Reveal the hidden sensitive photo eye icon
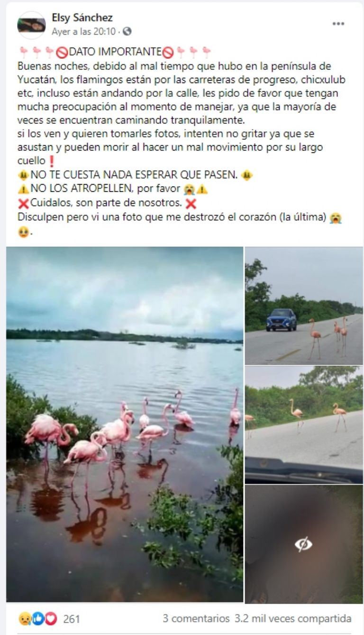The image size is (364, 635). pyautogui.click(x=303, y=544)
